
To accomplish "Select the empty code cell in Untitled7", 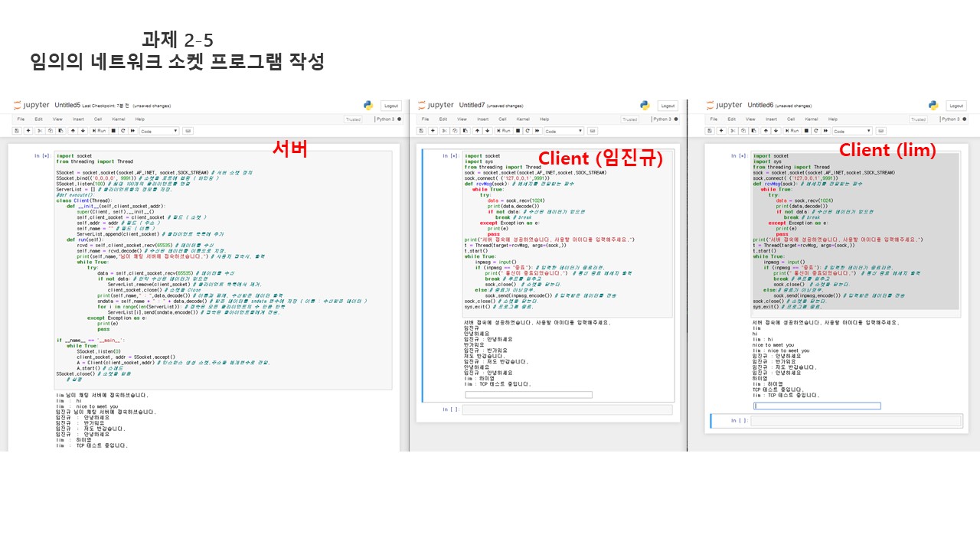I will [x=567, y=409].
